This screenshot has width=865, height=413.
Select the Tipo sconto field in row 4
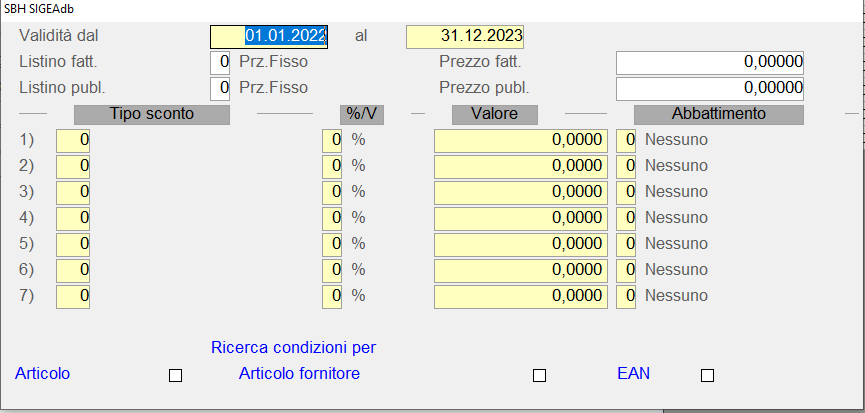point(73,218)
